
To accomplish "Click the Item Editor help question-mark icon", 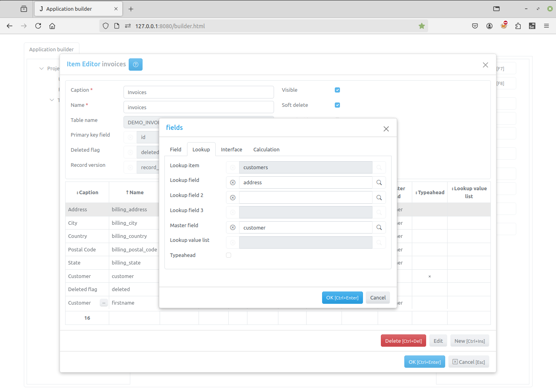I will (x=135, y=64).
